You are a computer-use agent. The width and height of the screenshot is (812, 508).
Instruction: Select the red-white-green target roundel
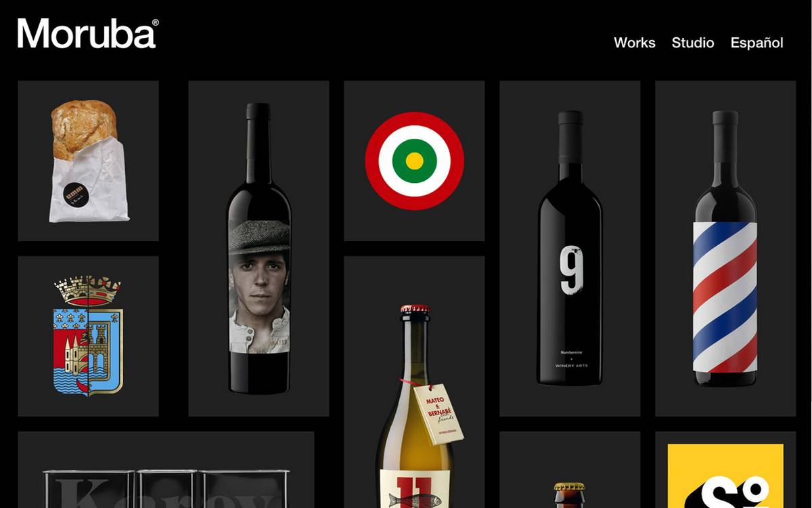(x=414, y=161)
